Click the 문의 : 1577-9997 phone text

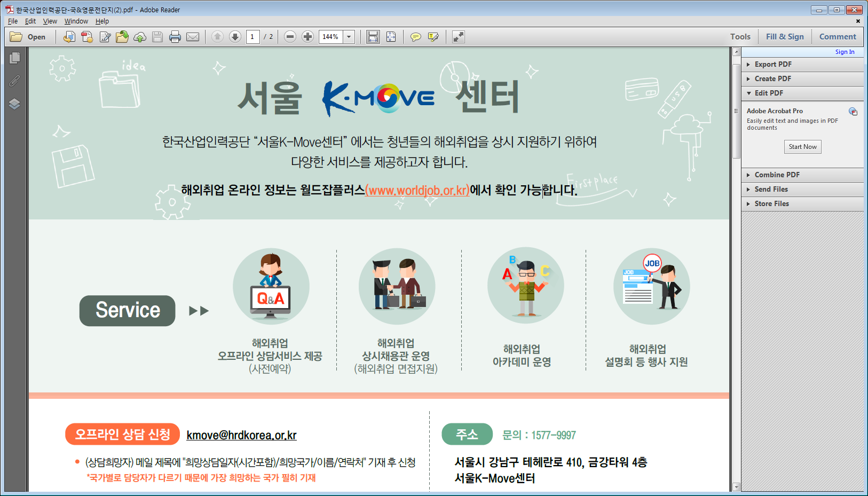[539, 435]
